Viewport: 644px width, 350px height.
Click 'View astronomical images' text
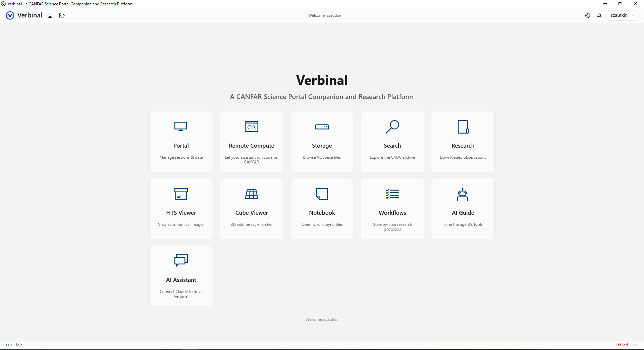181,224
